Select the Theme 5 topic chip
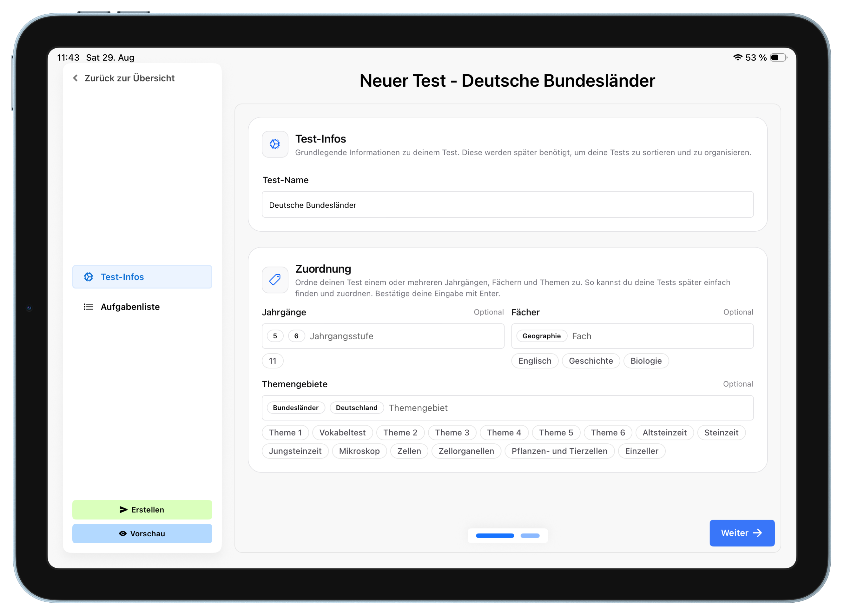 556,433
